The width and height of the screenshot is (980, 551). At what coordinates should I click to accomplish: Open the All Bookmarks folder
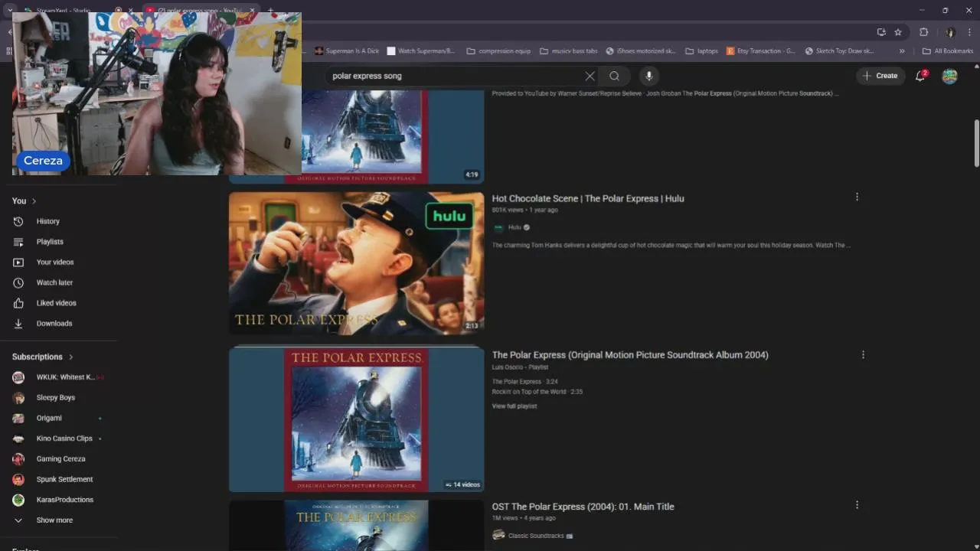click(947, 51)
